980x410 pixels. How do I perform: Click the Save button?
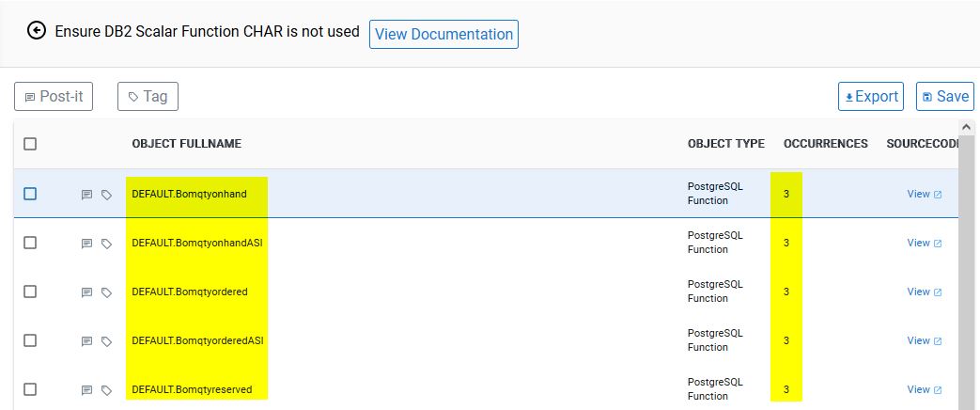pyautogui.click(x=944, y=96)
